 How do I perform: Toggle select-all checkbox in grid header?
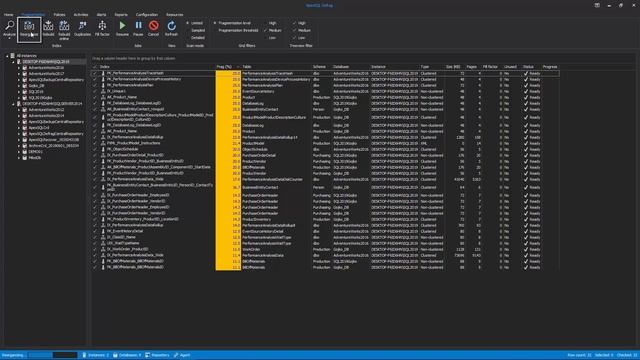coord(95,67)
